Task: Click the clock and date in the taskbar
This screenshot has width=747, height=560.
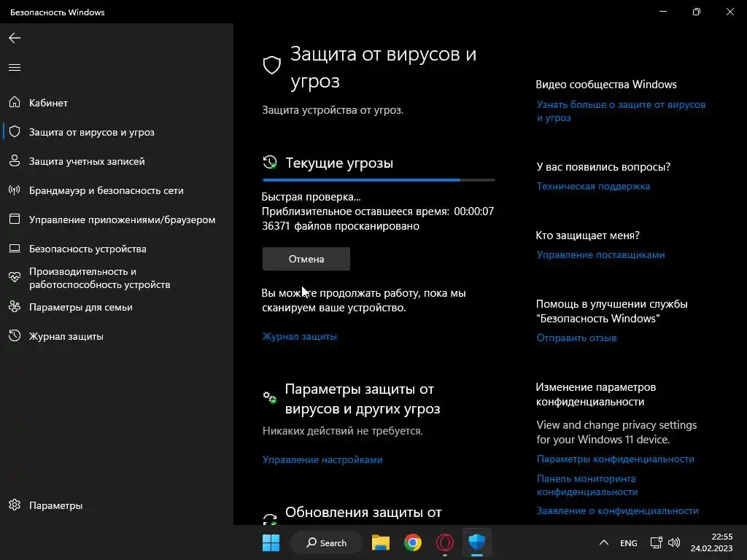Action: tap(711, 542)
